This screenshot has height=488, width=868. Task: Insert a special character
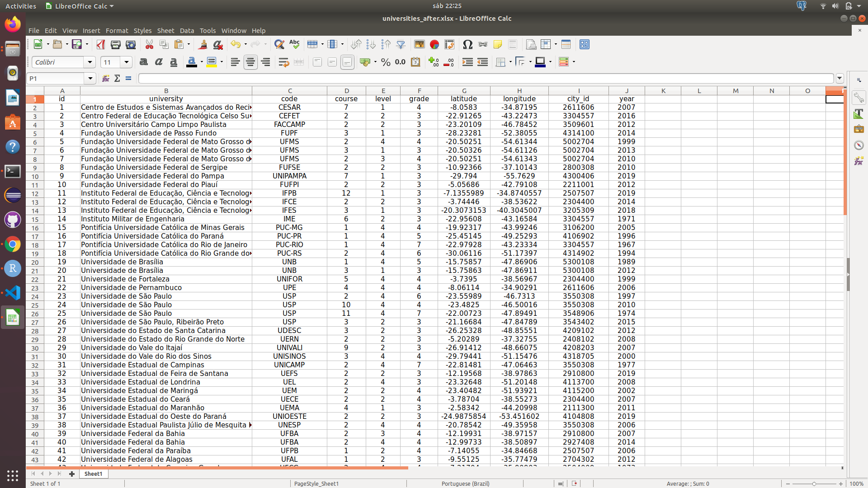(x=468, y=44)
